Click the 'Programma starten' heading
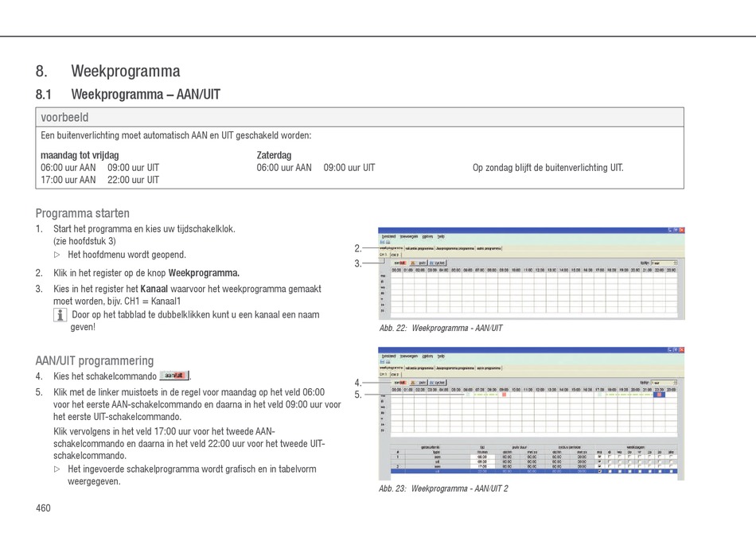This screenshot has width=756, height=533. tap(83, 213)
